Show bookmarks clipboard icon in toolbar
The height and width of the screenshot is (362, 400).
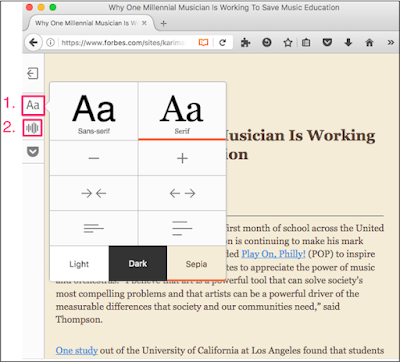pos(306,43)
